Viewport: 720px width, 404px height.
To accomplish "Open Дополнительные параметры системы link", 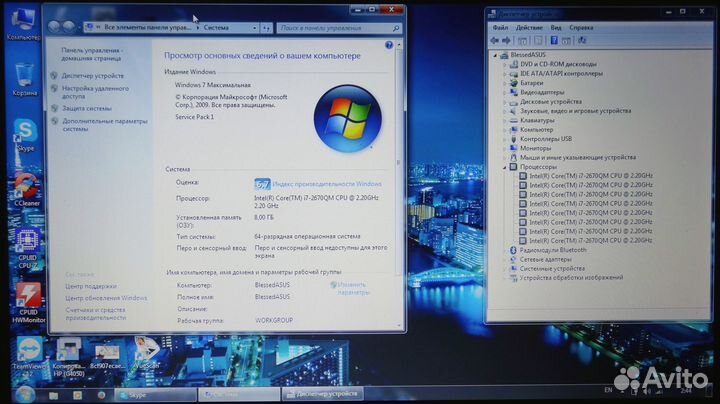I will (x=105, y=125).
